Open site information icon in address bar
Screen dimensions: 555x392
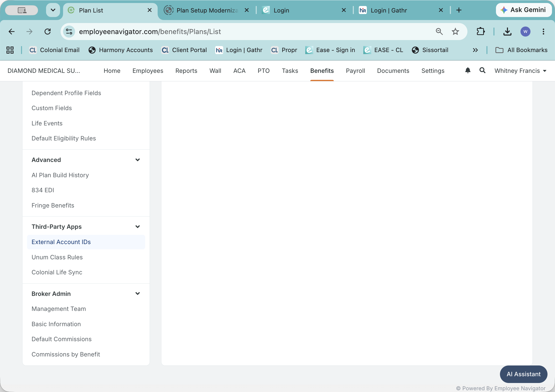[69, 32]
